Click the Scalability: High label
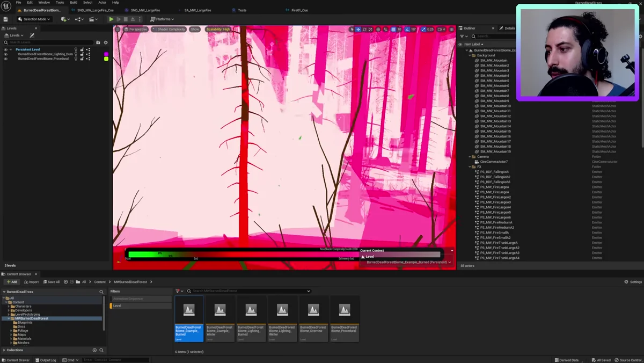The width and height of the screenshot is (644, 363). (218, 29)
